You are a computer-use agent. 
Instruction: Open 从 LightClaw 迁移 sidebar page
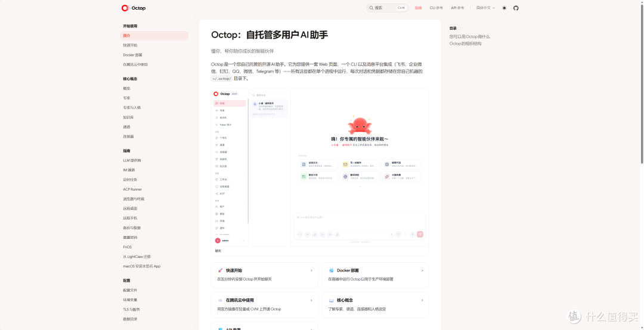(x=137, y=257)
